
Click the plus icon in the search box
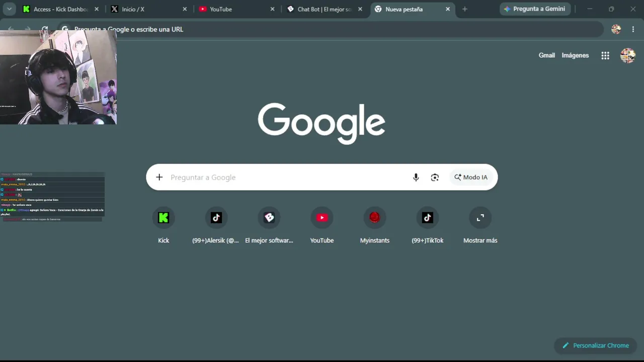pyautogui.click(x=159, y=177)
